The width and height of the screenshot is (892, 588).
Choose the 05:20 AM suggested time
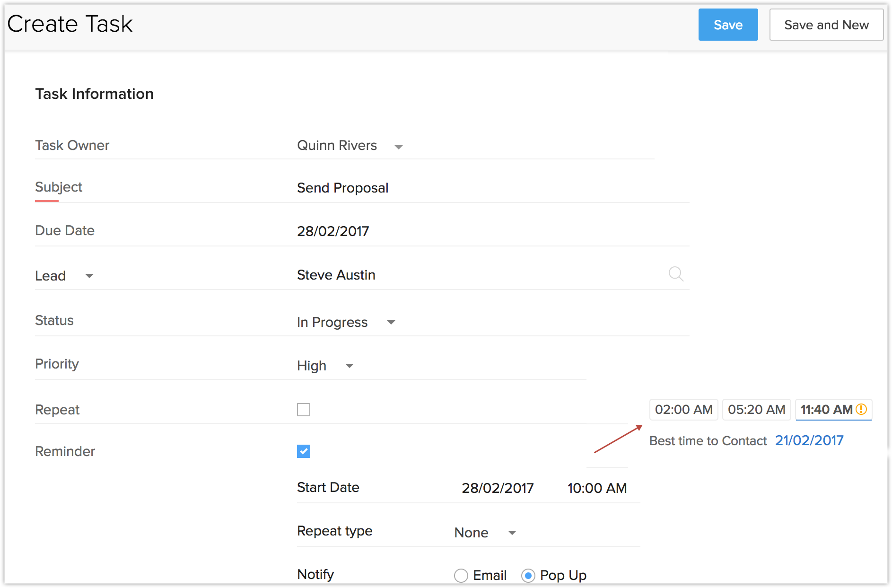pos(756,410)
